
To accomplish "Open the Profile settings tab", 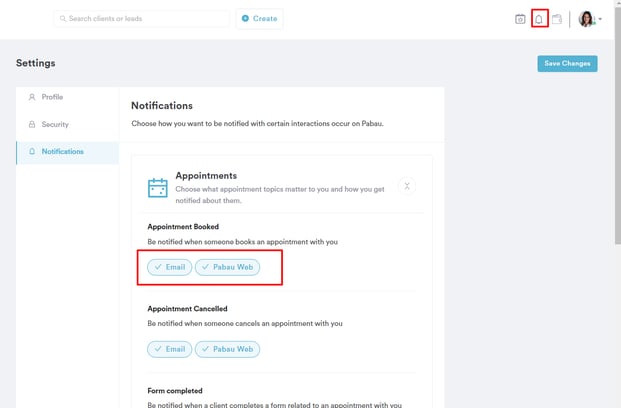I will point(52,97).
